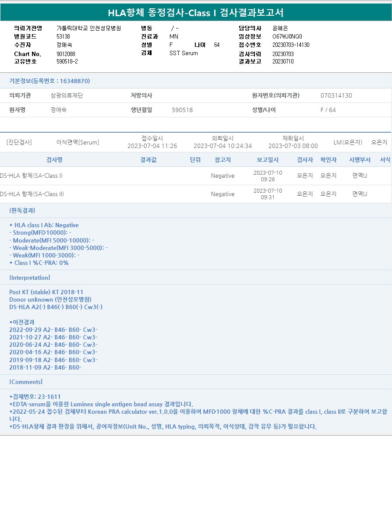Click the 기본정보 registration number header
The image size is (392, 532).
tap(49, 81)
